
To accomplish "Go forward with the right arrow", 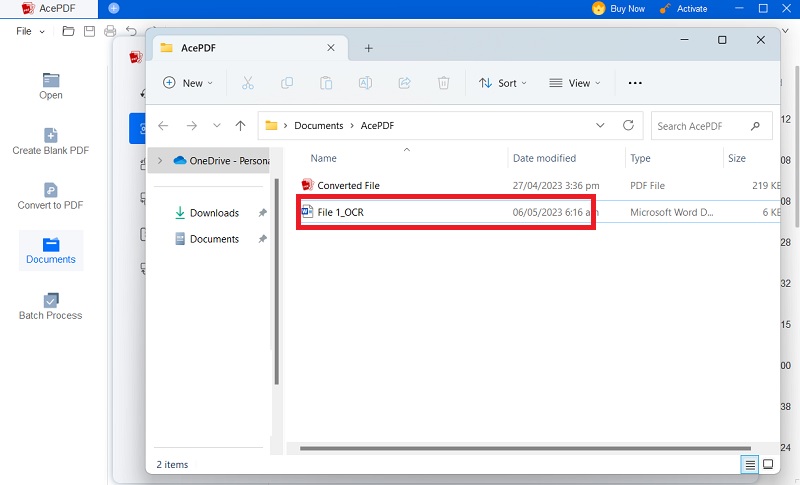I will tap(192, 125).
